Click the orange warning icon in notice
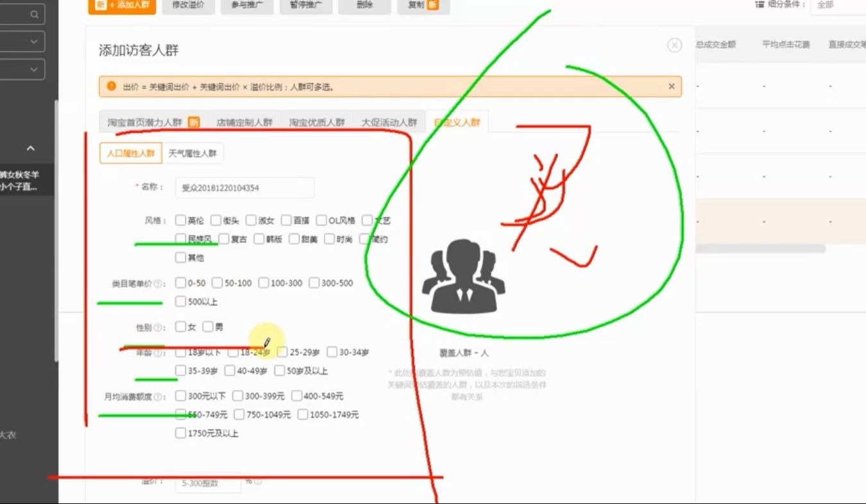Screen dimensions: 866x504 pos(112,86)
